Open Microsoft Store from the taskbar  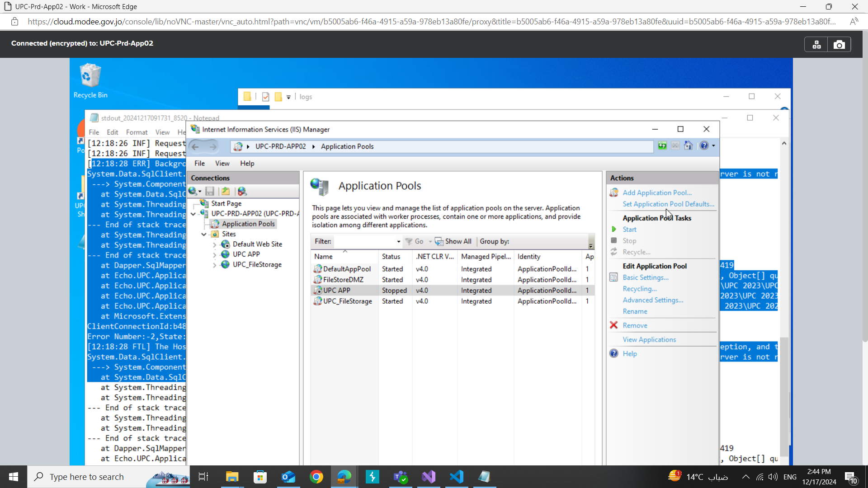pos(260,477)
